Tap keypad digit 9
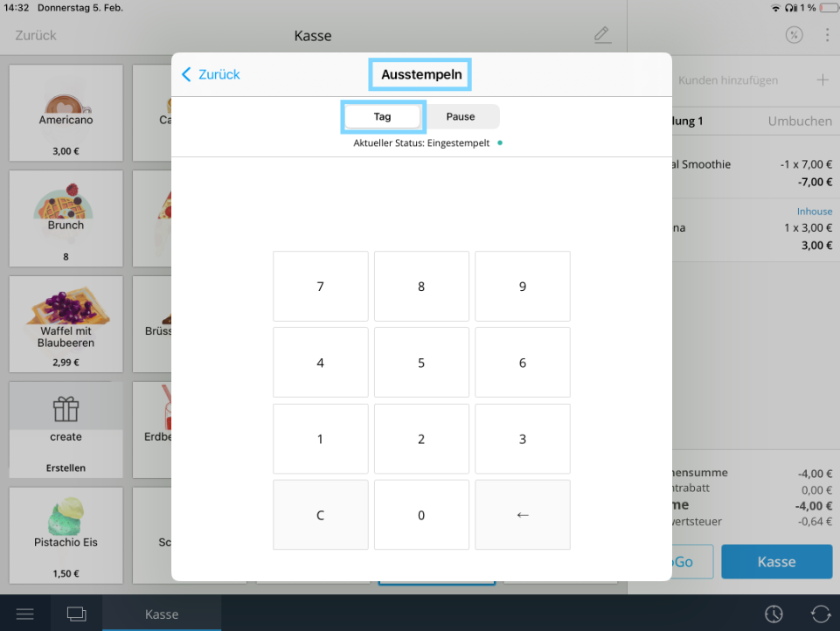840x631 pixels. pos(523,287)
